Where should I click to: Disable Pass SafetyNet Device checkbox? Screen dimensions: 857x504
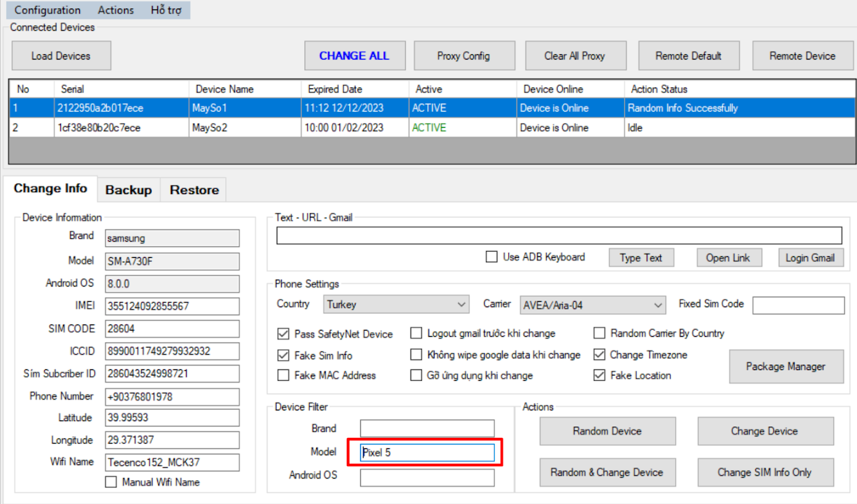click(x=283, y=334)
